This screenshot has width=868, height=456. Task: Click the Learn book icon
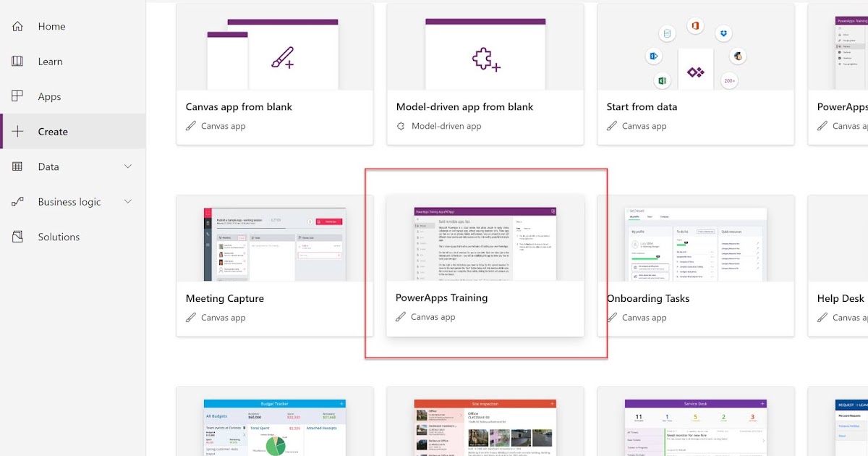tap(17, 62)
